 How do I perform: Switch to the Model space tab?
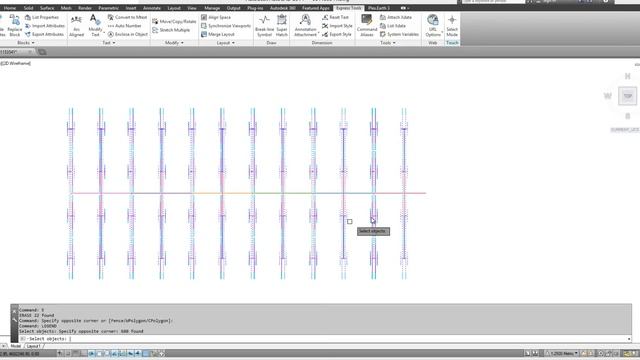tap(16, 346)
